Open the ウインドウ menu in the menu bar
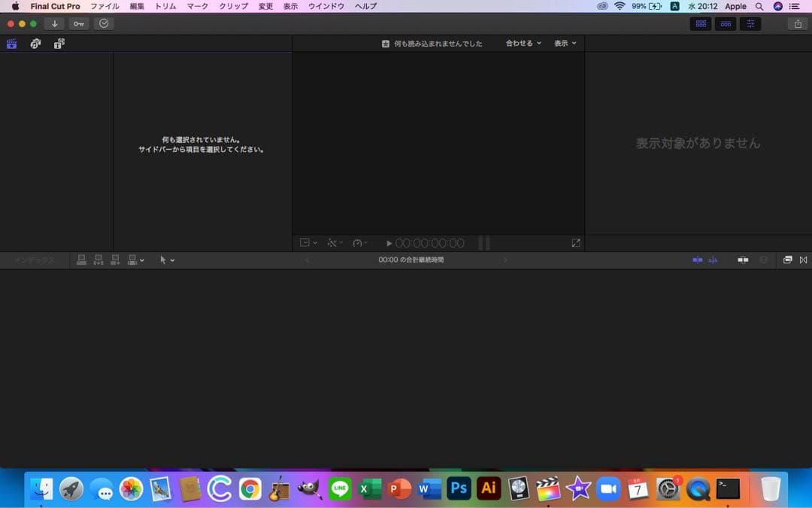This screenshot has width=812, height=508. coord(325,6)
